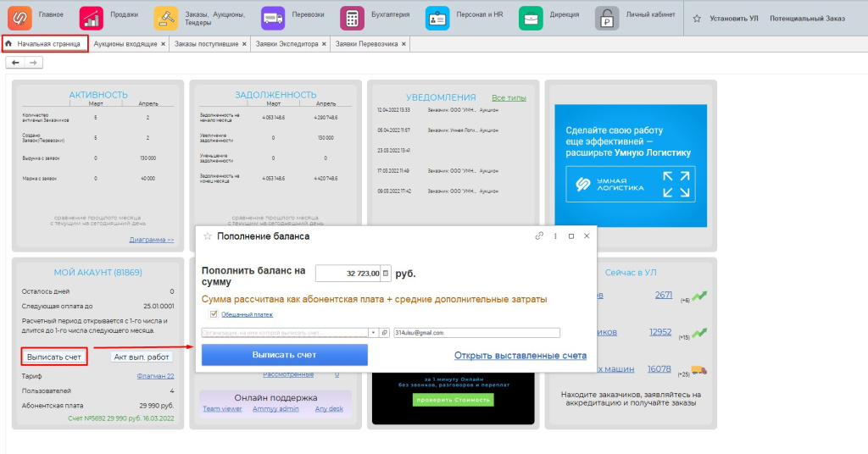Click Потенциальный Заказ in the top bar
This screenshot has width=868, height=454.
click(x=807, y=19)
